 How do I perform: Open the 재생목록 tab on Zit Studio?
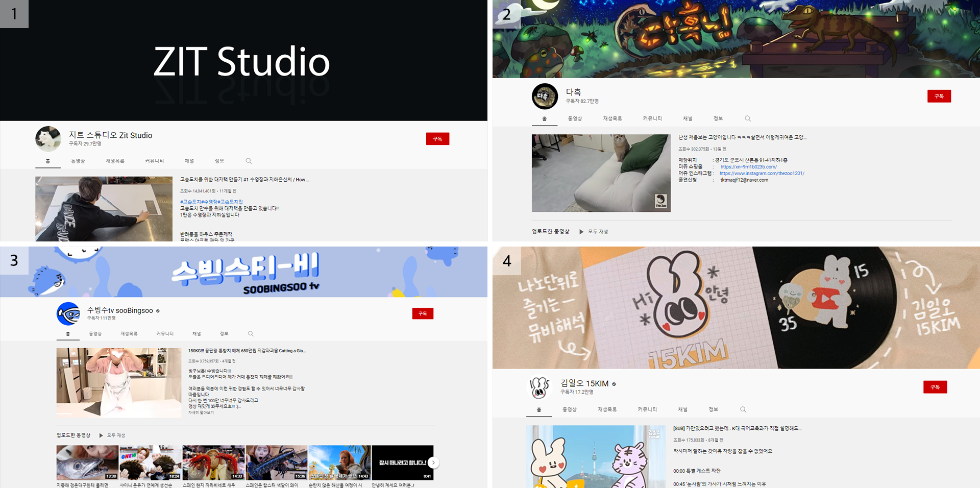click(115, 161)
